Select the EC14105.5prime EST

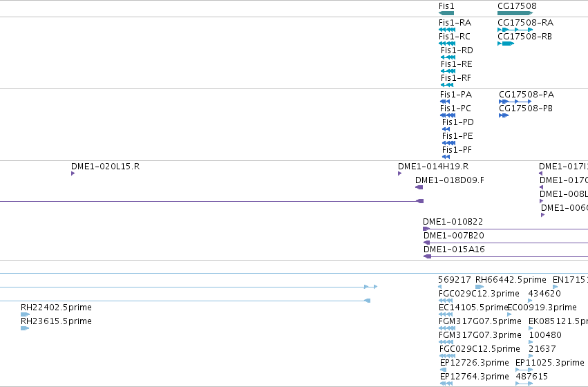(x=473, y=308)
